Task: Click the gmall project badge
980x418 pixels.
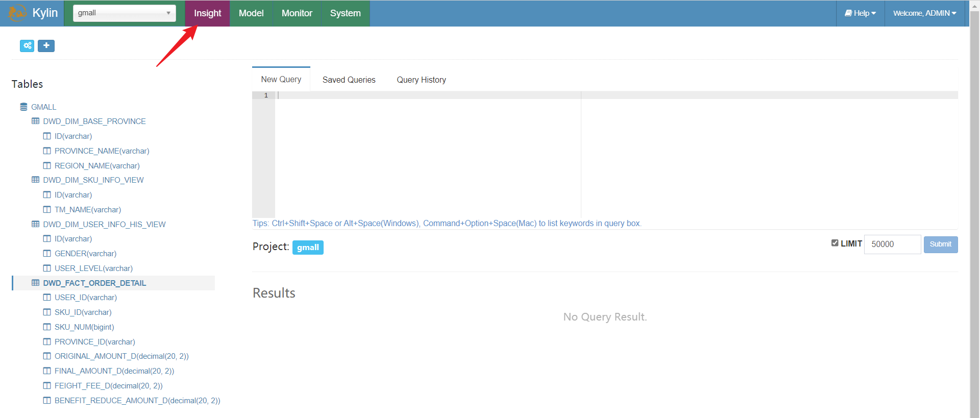Action: [x=308, y=248]
